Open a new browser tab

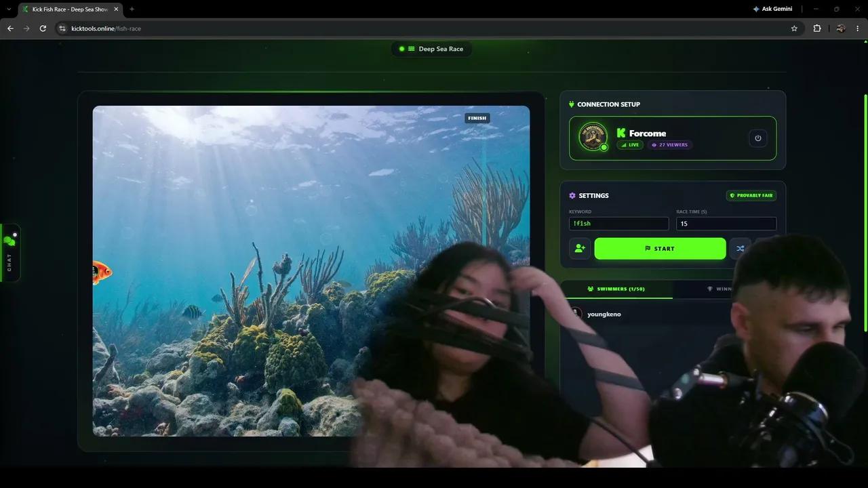point(132,9)
